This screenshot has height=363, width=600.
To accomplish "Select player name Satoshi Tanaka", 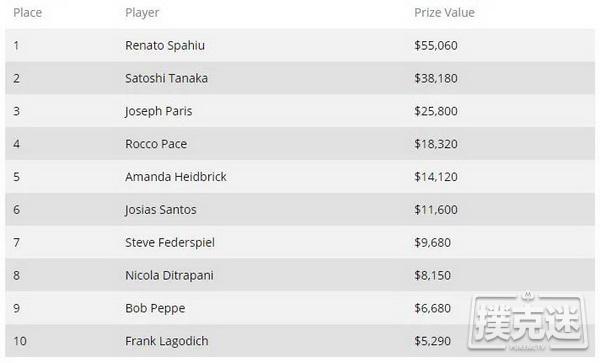I will click(166, 78).
